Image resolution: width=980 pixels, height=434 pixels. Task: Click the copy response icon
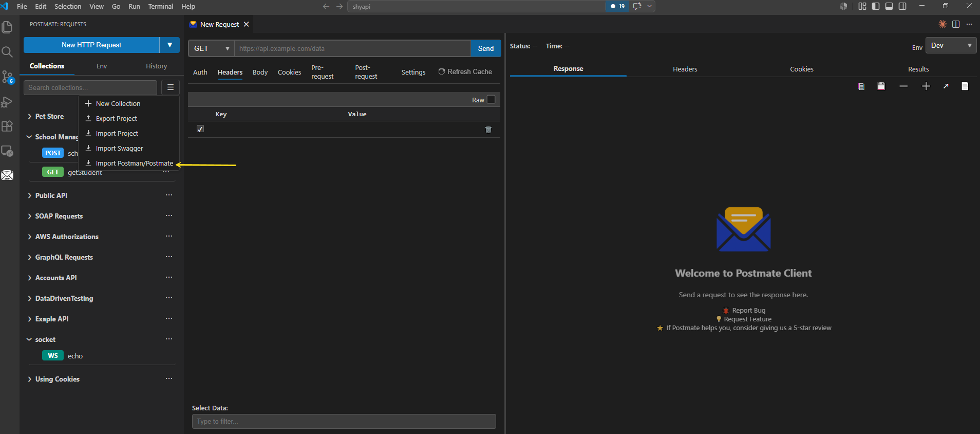coord(861,86)
